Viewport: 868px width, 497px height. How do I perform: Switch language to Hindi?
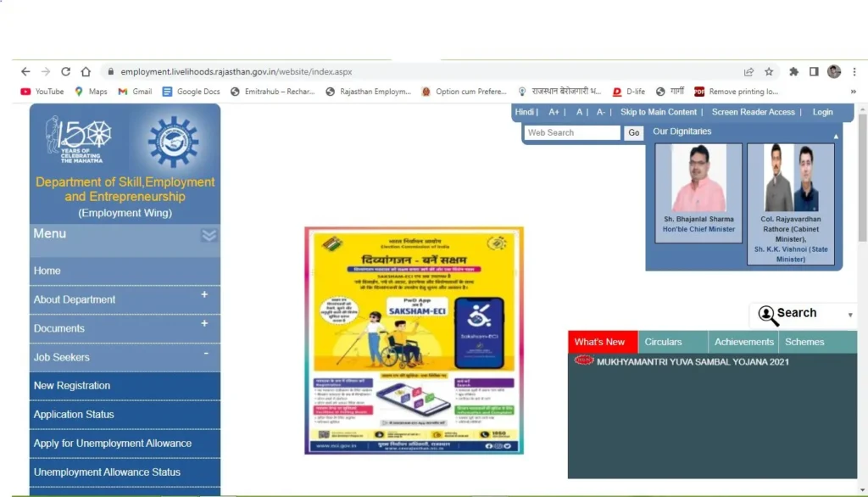coord(524,112)
